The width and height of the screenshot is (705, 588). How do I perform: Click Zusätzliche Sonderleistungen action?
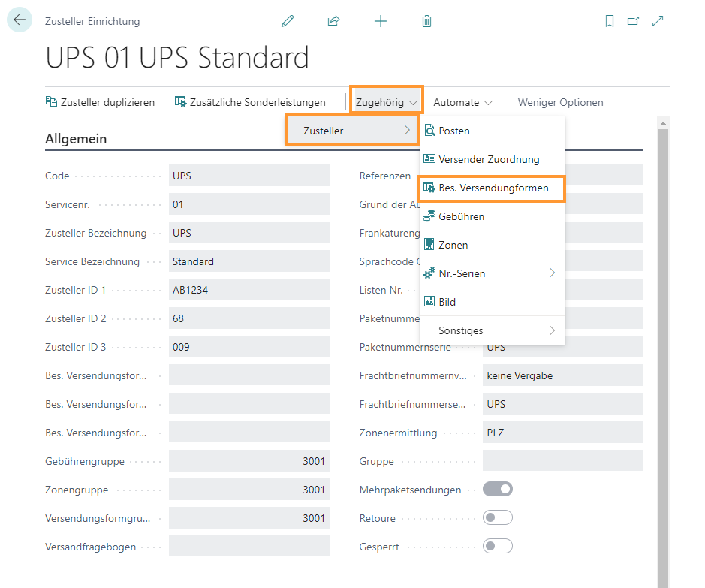click(250, 102)
